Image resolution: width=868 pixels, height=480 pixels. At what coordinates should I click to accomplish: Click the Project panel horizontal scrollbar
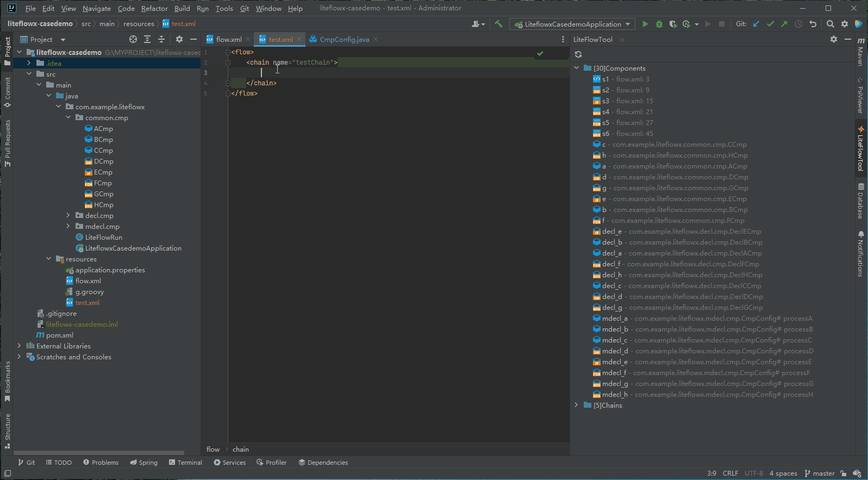[99, 452]
